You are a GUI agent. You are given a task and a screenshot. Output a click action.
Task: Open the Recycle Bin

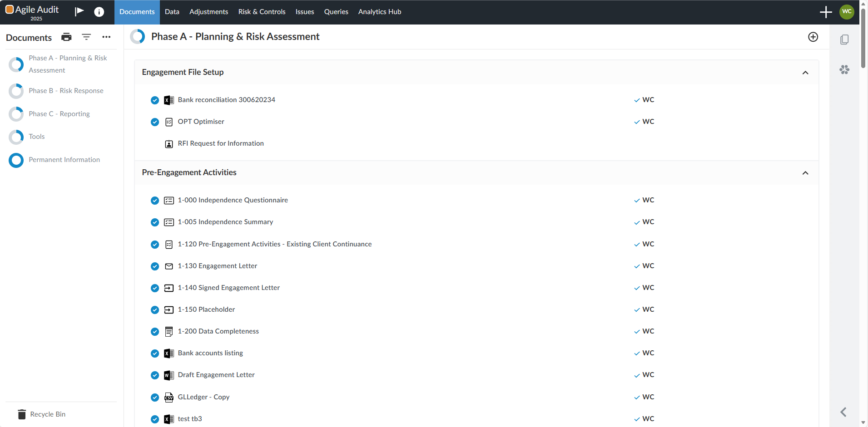(47, 414)
